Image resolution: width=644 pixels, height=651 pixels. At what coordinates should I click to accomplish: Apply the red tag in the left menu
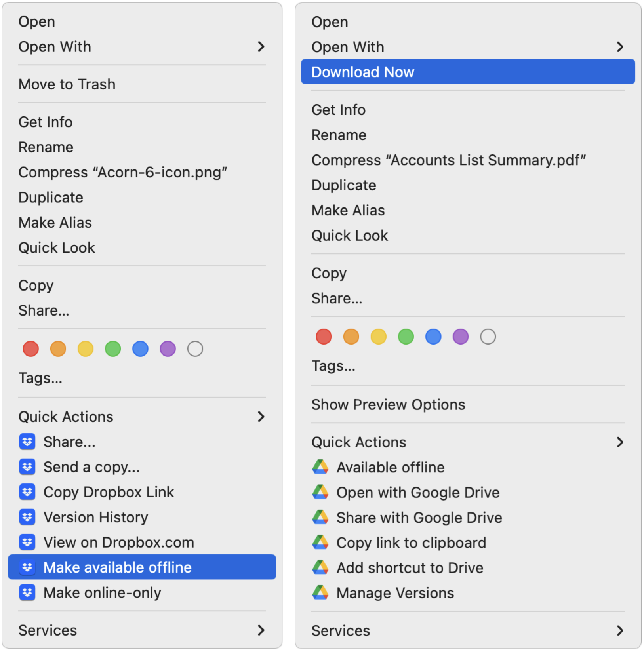pos(31,349)
